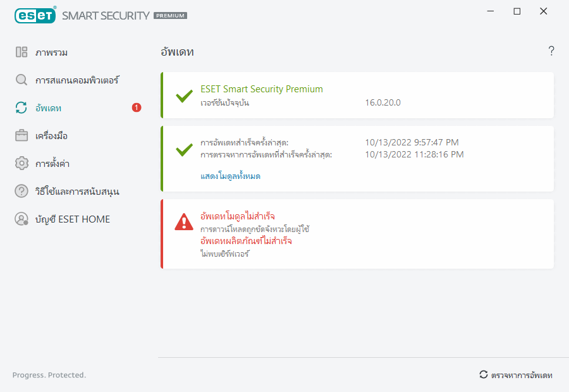The width and height of the screenshot is (569, 392).
Task: Click the red notification badge showing 1
Action: (137, 108)
